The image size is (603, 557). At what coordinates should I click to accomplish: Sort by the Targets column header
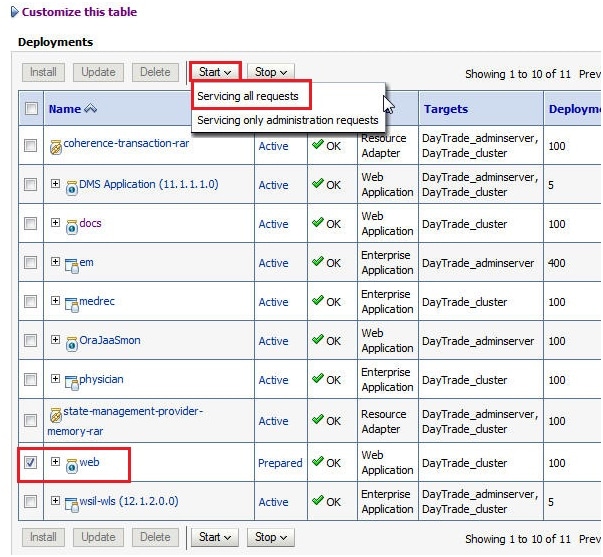(x=446, y=109)
